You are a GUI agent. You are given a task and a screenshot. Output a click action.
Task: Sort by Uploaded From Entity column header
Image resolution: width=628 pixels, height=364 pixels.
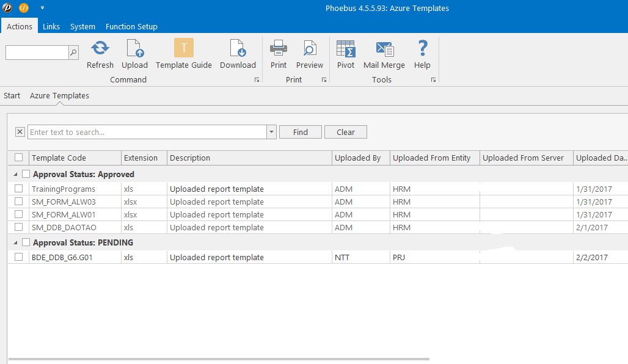tap(435, 158)
